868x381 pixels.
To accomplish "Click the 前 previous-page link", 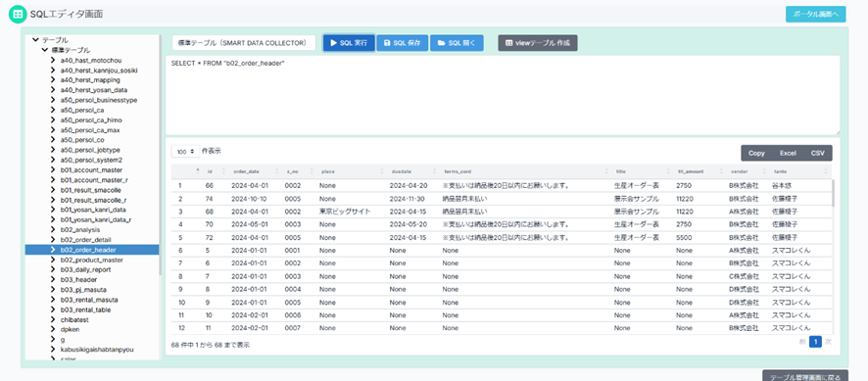I will tap(802, 342).
